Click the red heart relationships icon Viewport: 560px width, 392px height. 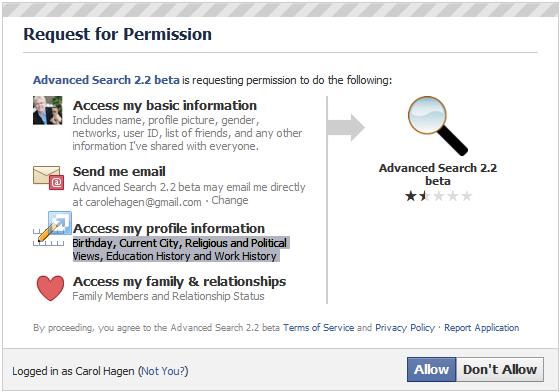pos(50,288)
